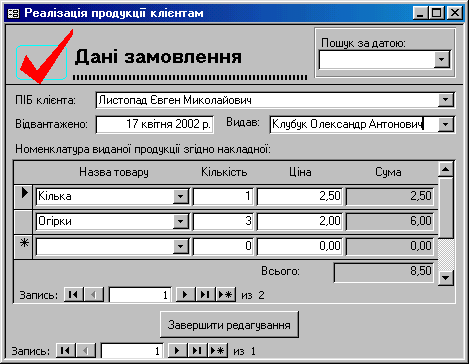Image resolution: width=469 pixels, height=364 pixels.
Task: Click the Ціна field showing 2,00
Action: pos(300,221)
